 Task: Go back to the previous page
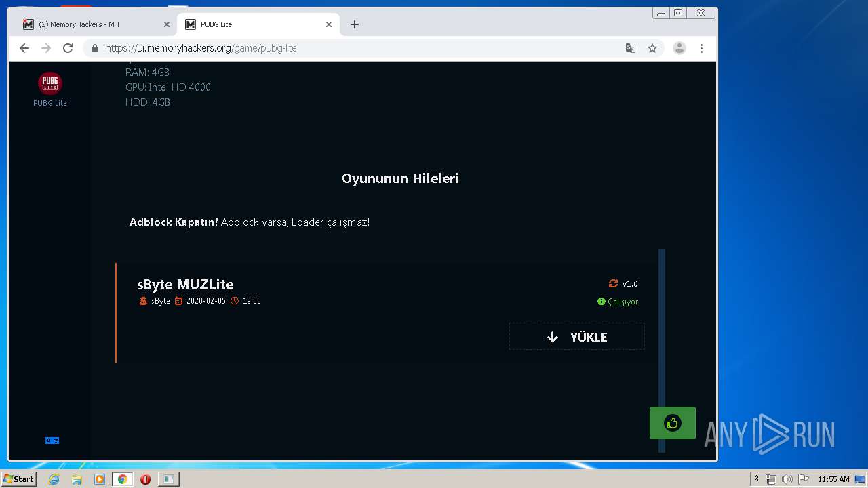(24, 48)
